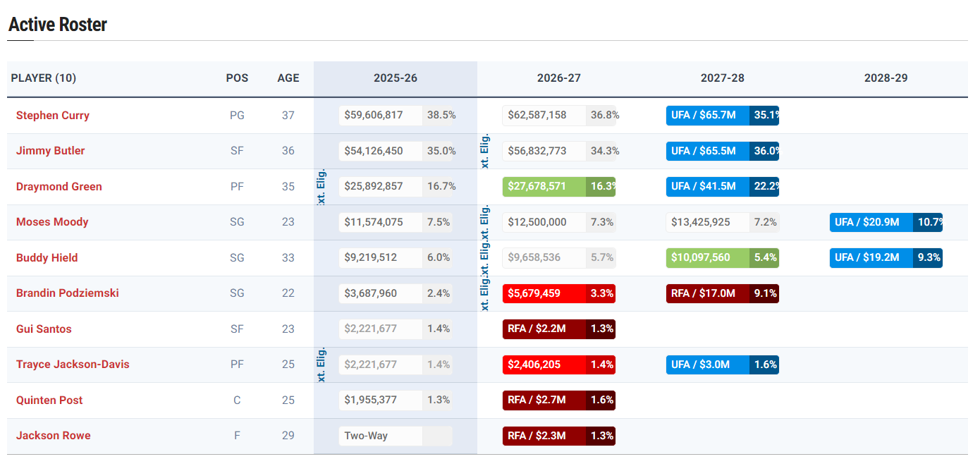Sort roster by the POS column header
980x459 pixels.
(x=237, y=78)
